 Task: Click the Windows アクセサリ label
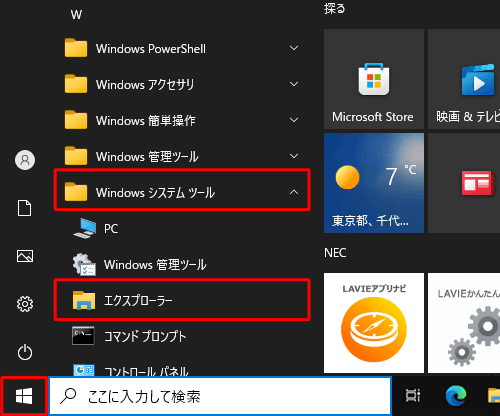[x=145, y=84]
